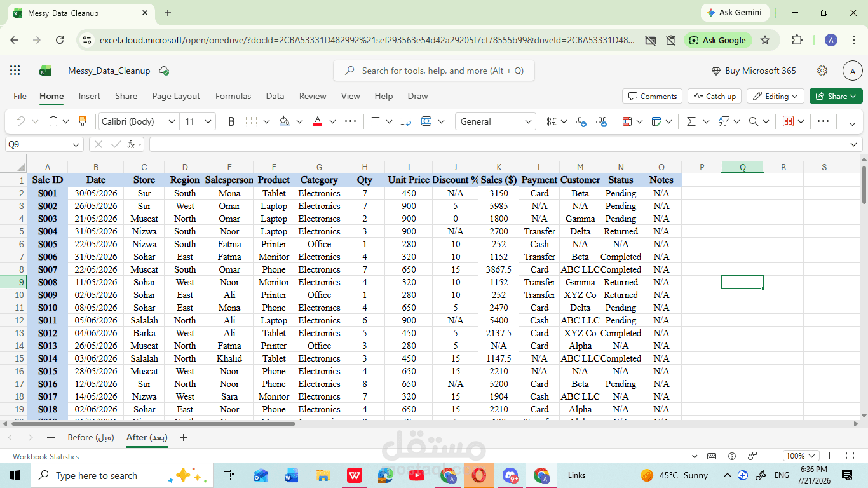Click zoom in plus in status bar

pyautogui.click(x=829, y=456)
